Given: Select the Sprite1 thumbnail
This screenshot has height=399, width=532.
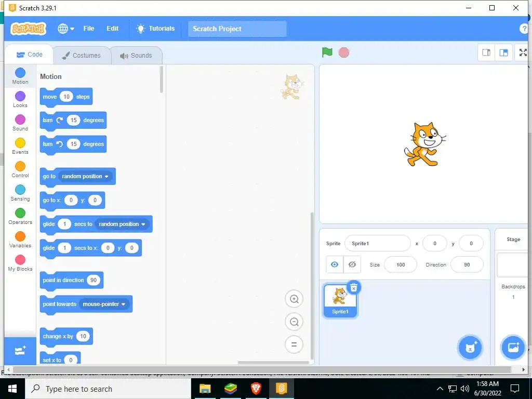Looking at the screenshot, I should pos(340,300).
